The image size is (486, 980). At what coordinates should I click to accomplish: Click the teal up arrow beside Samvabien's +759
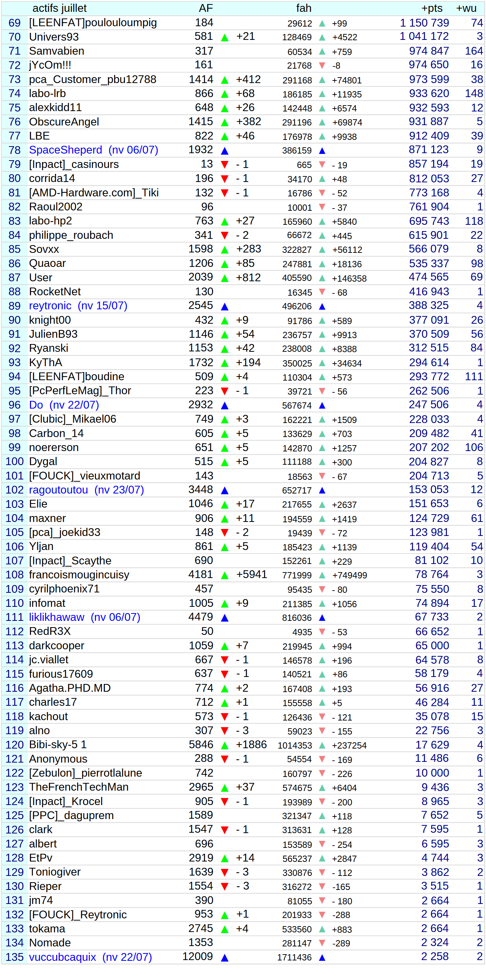tap(322, 52)
